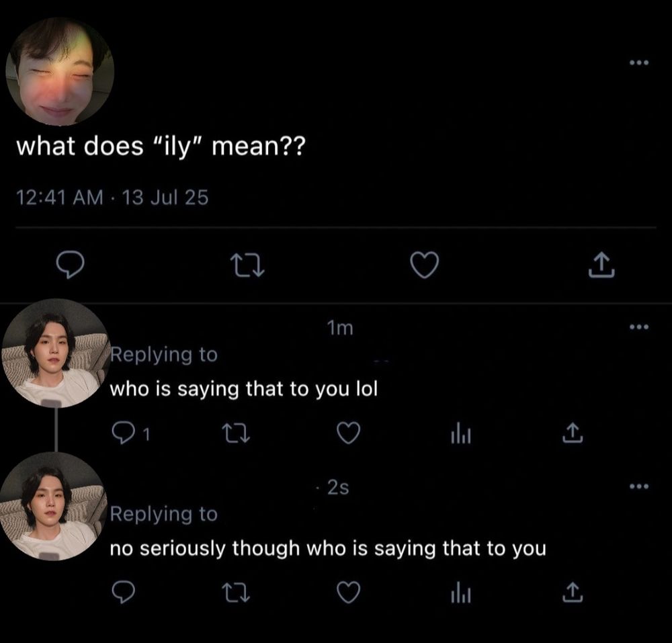Toggle the like heart on the main tweet
Screen dimensions: 672x643
(x=424, y=266)
